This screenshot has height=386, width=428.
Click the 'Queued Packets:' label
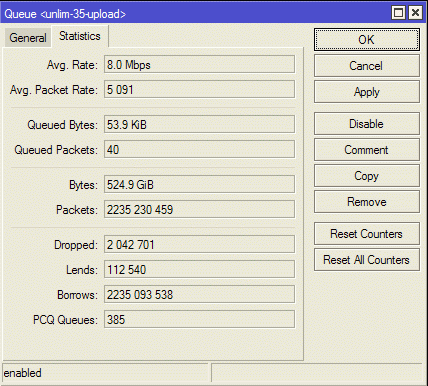pos(56,150)
